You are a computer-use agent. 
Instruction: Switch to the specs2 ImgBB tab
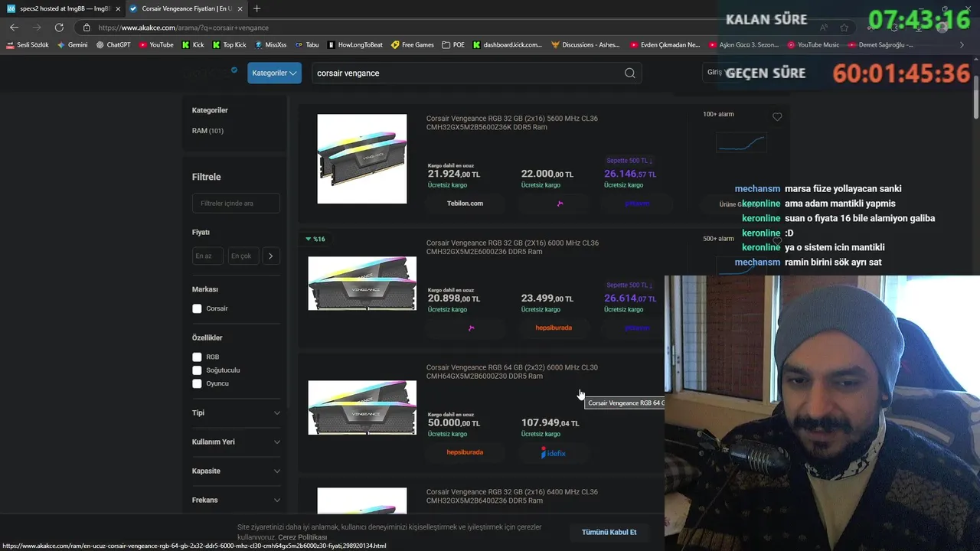(64, 8)
